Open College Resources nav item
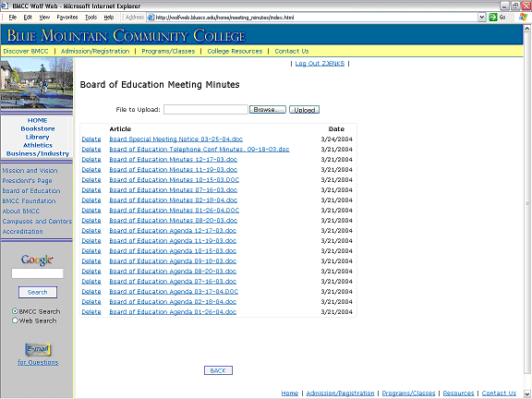 point(235,51)
